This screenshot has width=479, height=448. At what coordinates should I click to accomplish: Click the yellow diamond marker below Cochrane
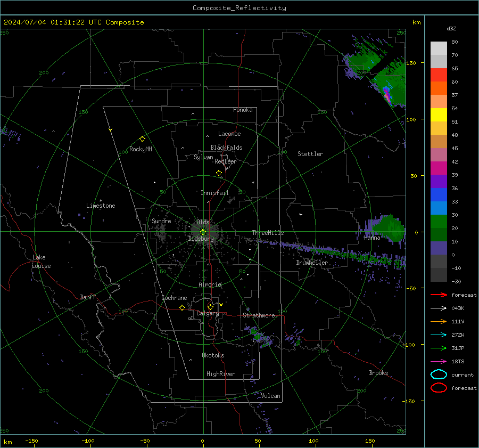pos(182,307)
